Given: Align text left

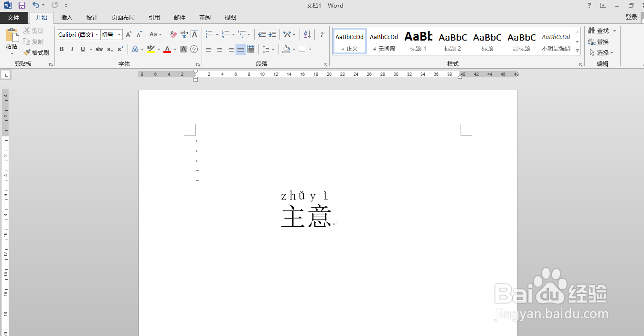Looking at the screenshot, I should click(x=209, y=49).
